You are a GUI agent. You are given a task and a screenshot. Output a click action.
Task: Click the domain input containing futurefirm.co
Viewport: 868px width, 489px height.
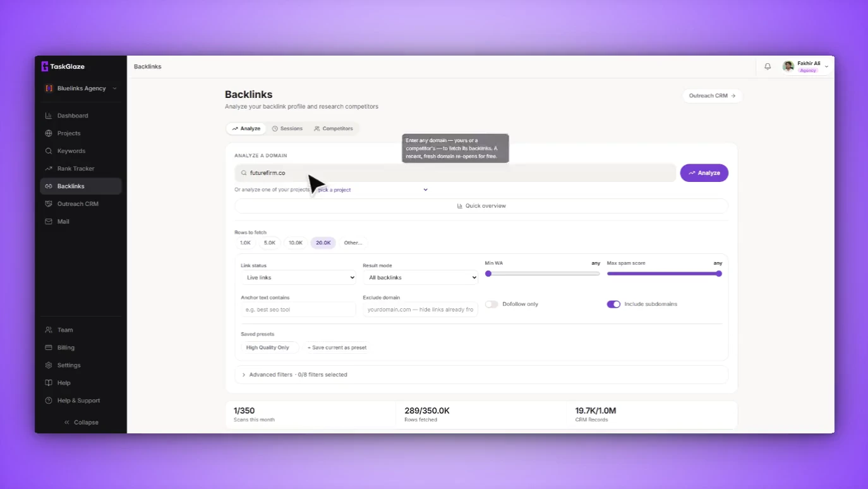[455, 173]
